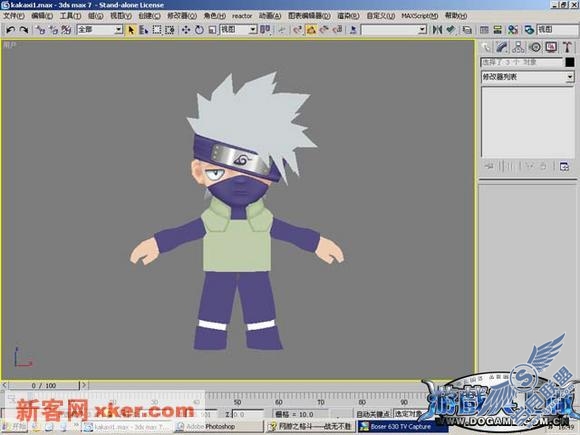Viewport: 580px width, 435px height.
Task: Open the Mirror tool in toolbar
Action: point(437,30)
